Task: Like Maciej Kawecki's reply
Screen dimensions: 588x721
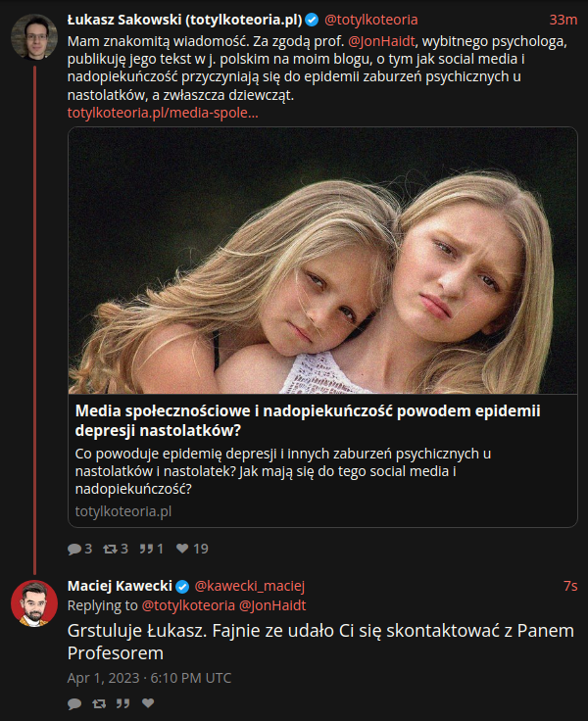Action: click(148, 703)
